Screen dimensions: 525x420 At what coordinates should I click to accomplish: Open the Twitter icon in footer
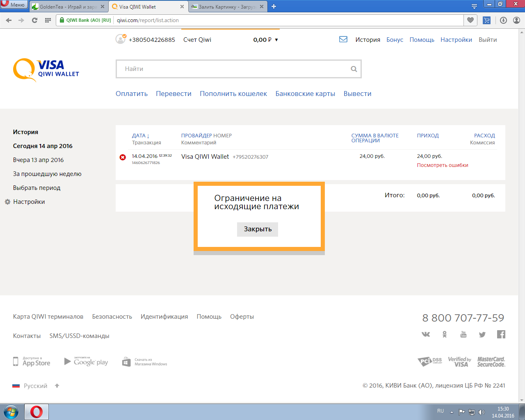pos(482,334)
